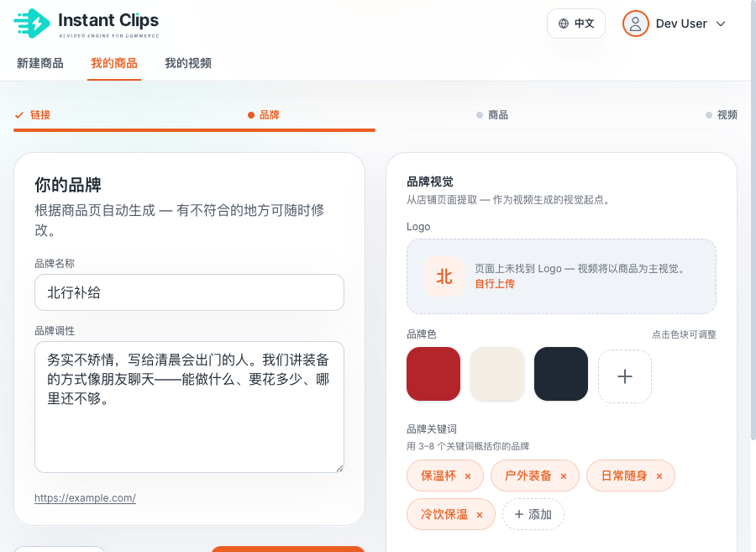Screen dimensions: 756x552
Task: Click the textarea resize handle
Action: click(x=340, y=468)
